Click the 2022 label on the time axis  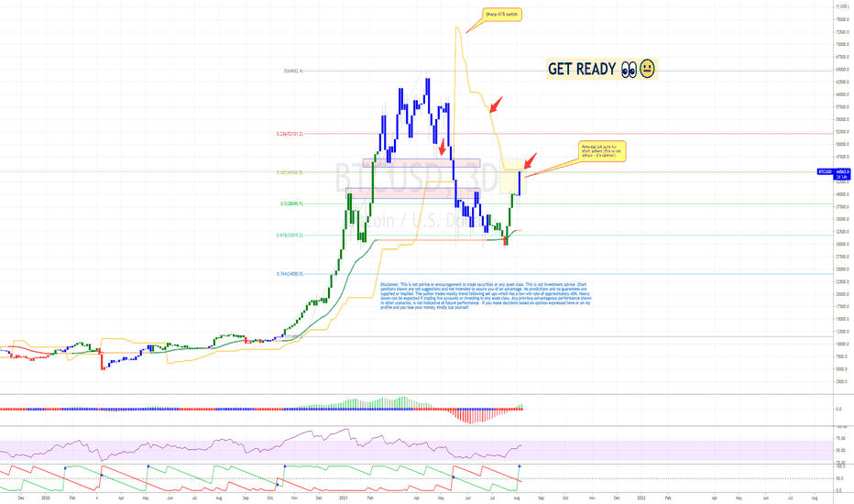(641, 498)
